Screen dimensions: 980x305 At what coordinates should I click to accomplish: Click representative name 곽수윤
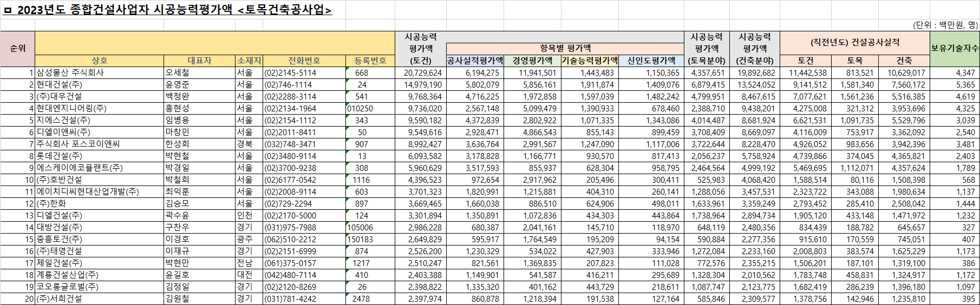point(177,215)
